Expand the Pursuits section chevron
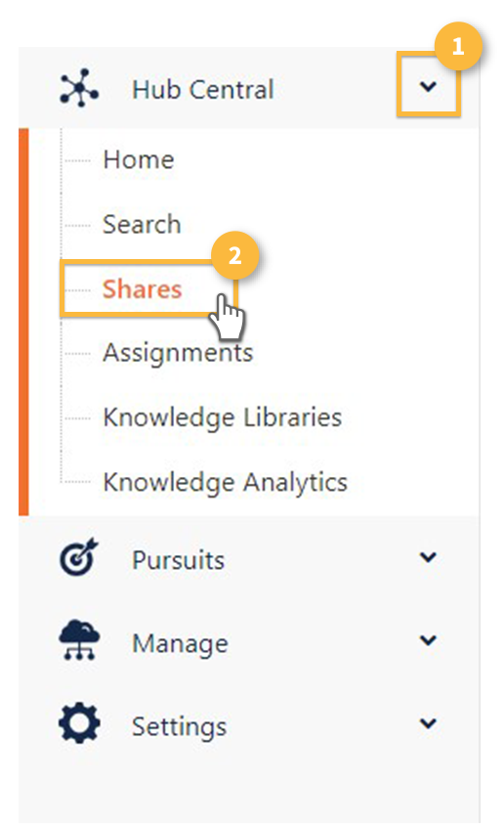The width and height of the screenshot is (504, 829). click(x=428, y=556)
